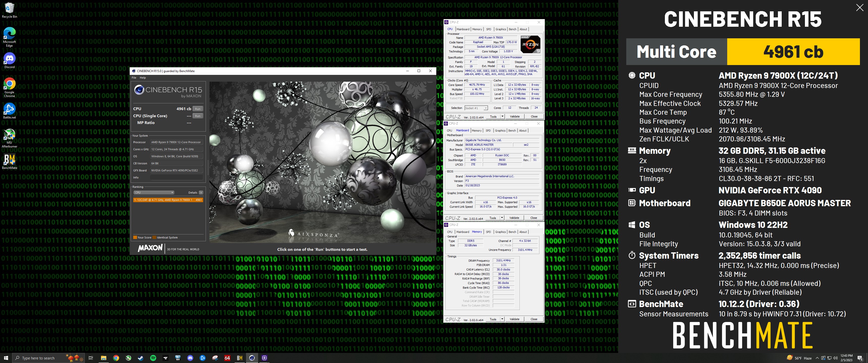Screen dimensions: 868x363
Task: Expand ranking Details arrow in Cinebench
Action: click(201, 193)
